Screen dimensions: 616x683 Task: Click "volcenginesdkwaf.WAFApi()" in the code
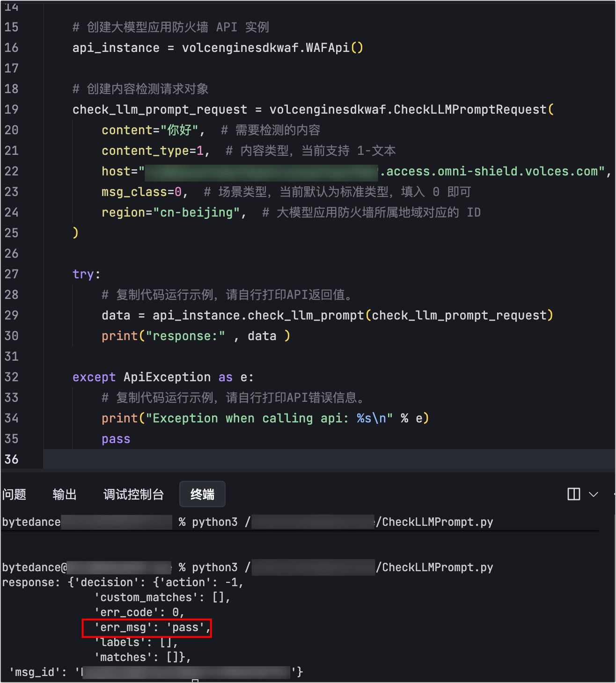tap(272, 48)
